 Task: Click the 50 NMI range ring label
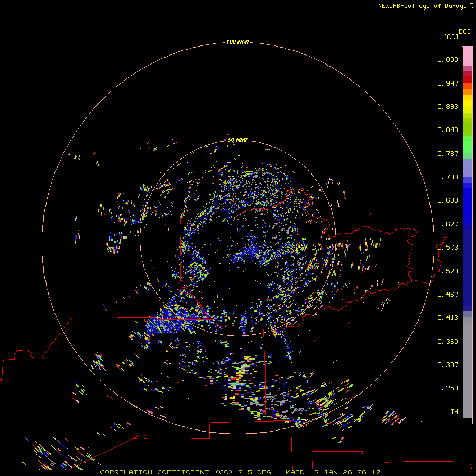(x=237, y=140)
